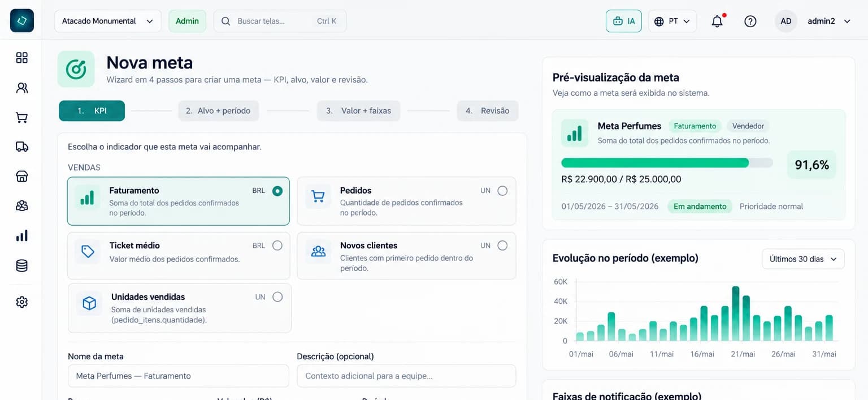Screen dimensions: 868x400
Task: Open the Atacado Monumental company dropdown
Action: pos(108,21)
